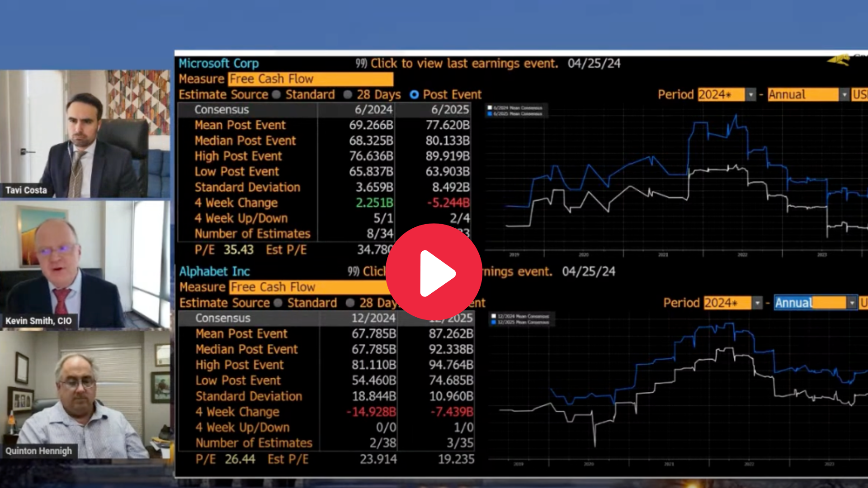Click Alphabet Standard Deviation 10.960B
The height and width of the screenshot is (488, 868).
coord(451,396)
